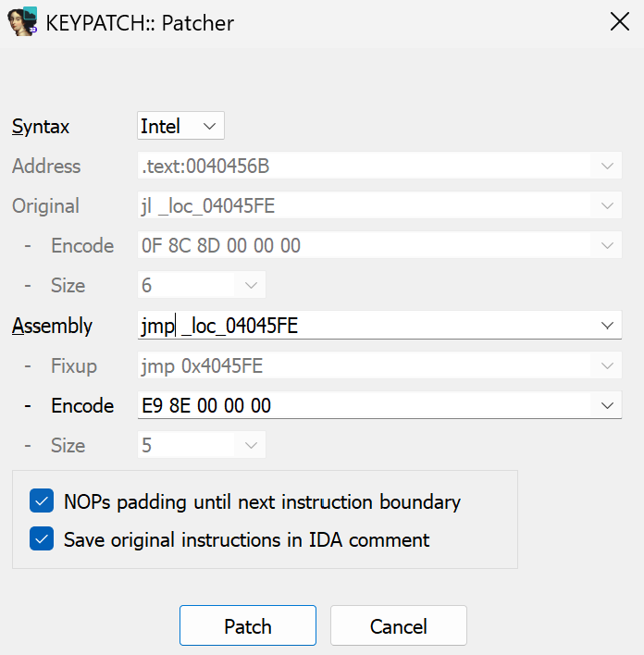Open the original Size 6 dropdown
Image resolution: width=644 pixels, height=655 pixels.
point(202,285)
